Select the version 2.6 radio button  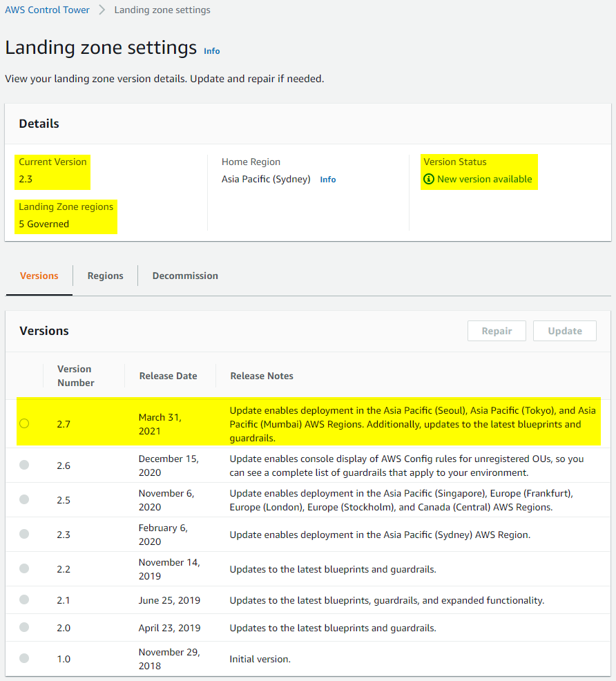[24, 465]
